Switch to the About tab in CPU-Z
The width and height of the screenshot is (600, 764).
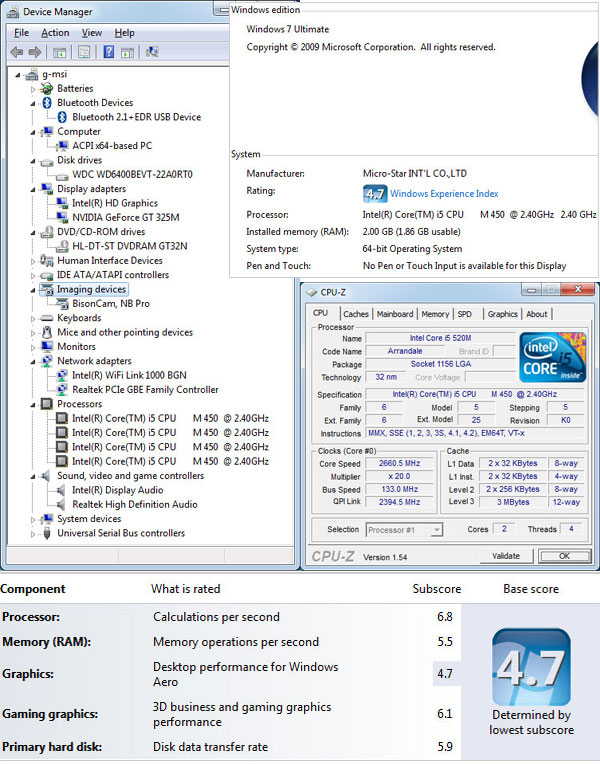click(x=537, y=314)
